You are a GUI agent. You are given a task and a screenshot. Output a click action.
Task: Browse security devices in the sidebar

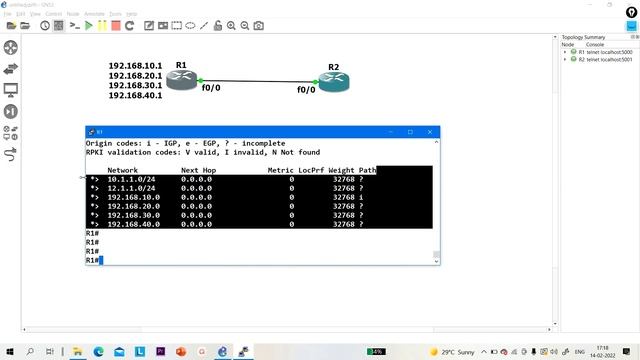pos(11,111)
